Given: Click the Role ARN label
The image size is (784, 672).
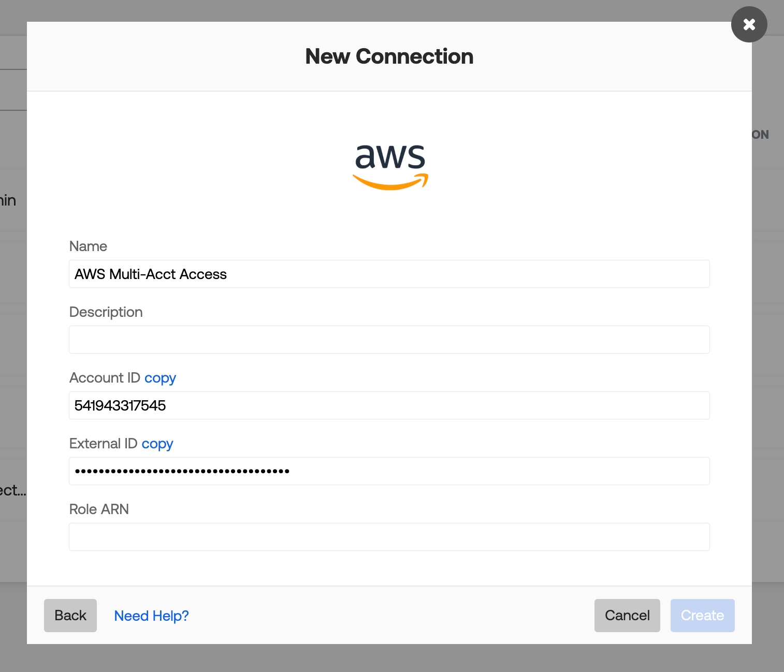Looking at the screenshot, I should click(x=99, y=509).
